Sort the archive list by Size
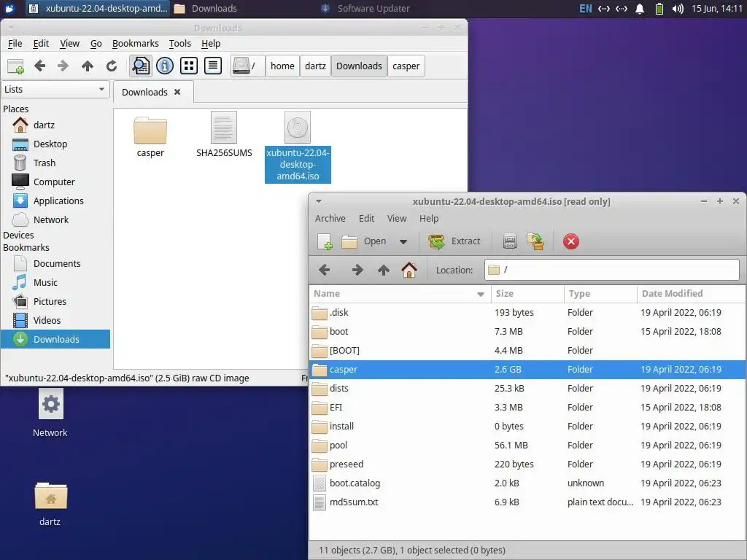 [x=527, y=294]
